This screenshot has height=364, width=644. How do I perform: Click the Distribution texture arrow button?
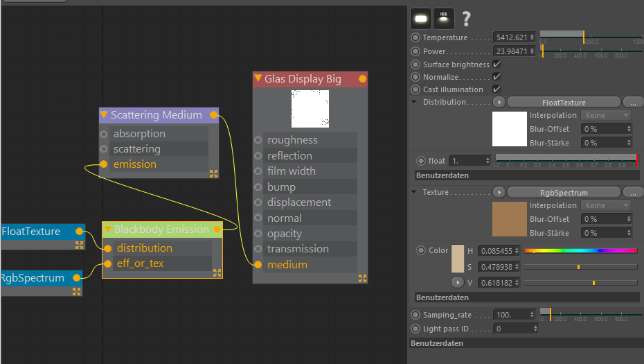499,102
